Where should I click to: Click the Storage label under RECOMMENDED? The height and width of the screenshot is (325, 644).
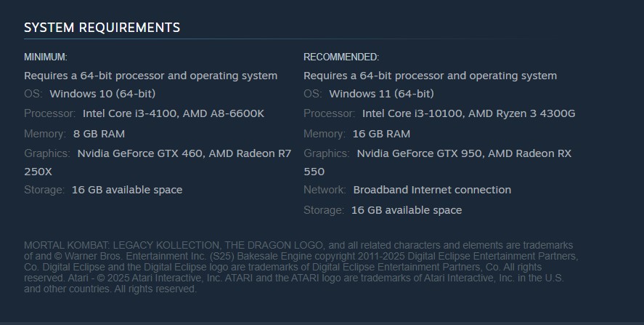click(324, 210)
